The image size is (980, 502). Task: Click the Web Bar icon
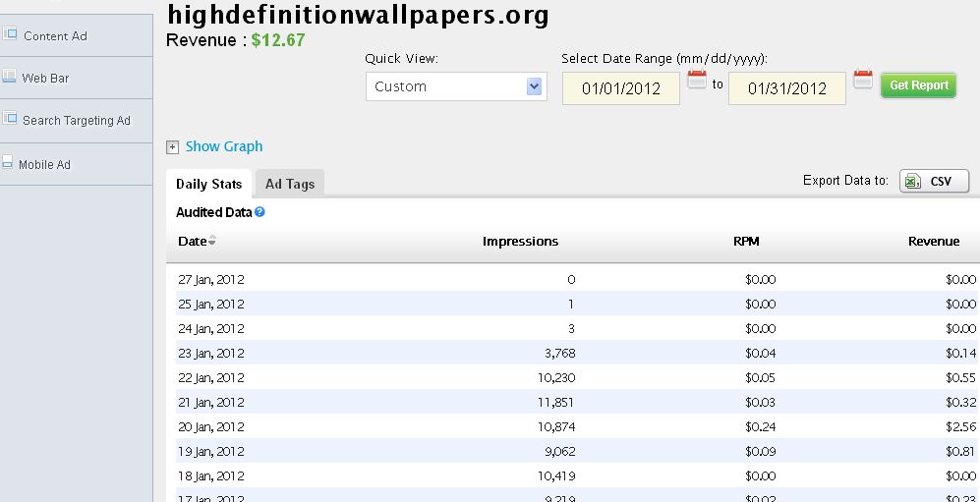[9, 77]
